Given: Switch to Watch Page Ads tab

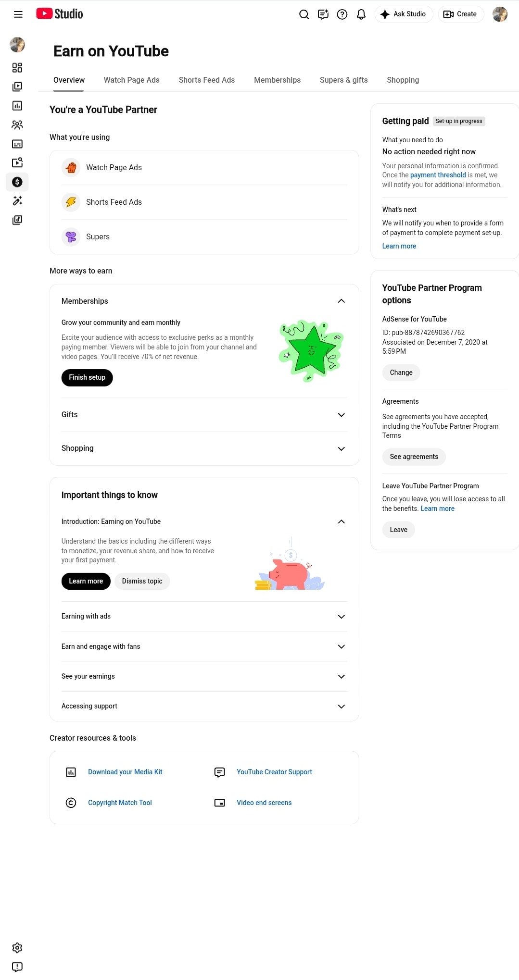Looking at the screenshot, I should (131, 80).
